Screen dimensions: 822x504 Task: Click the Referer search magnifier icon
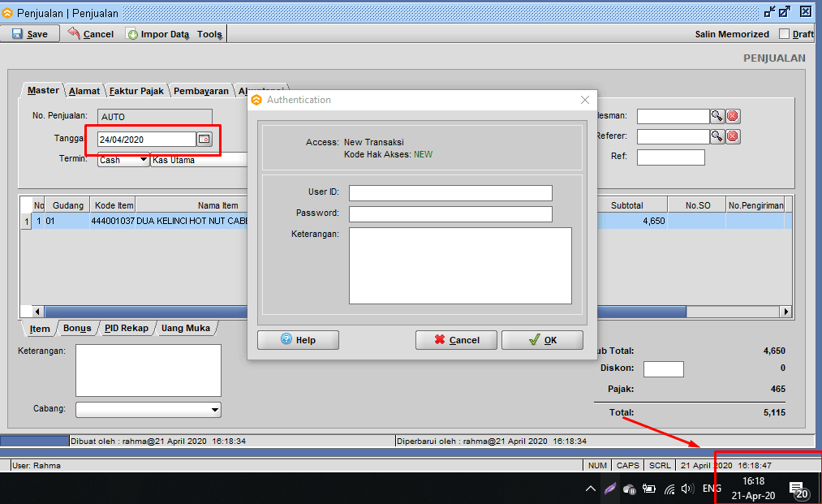[717, 136]
